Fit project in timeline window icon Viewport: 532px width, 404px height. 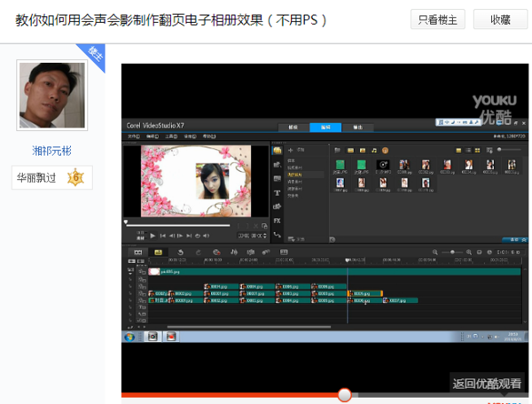[479, 252]
